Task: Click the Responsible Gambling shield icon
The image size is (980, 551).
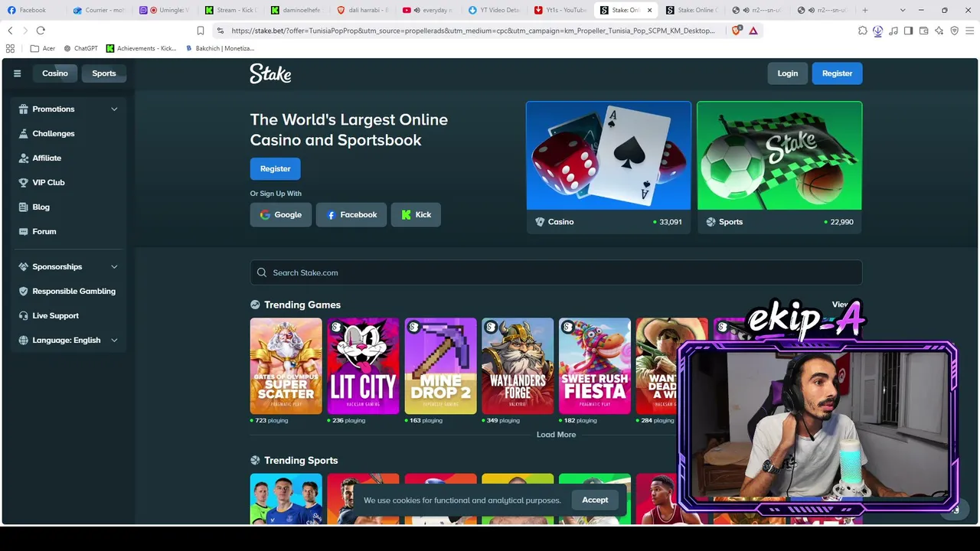Action: point(23,291)
